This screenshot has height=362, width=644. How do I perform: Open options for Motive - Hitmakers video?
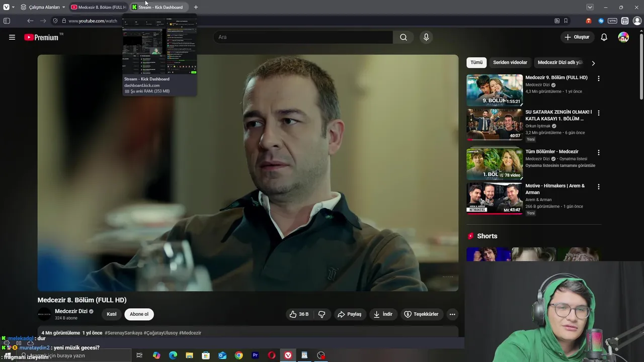[x=598, y=187]
